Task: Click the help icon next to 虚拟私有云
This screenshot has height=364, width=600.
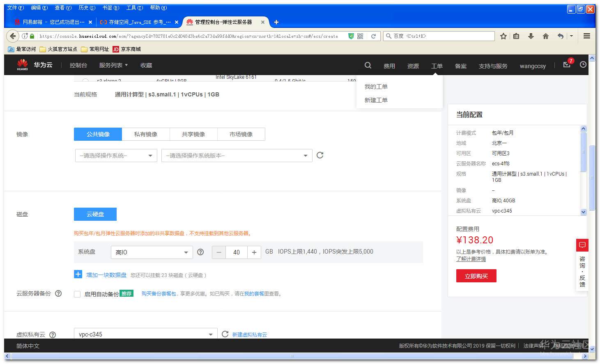Action: [x=53, y=334]
